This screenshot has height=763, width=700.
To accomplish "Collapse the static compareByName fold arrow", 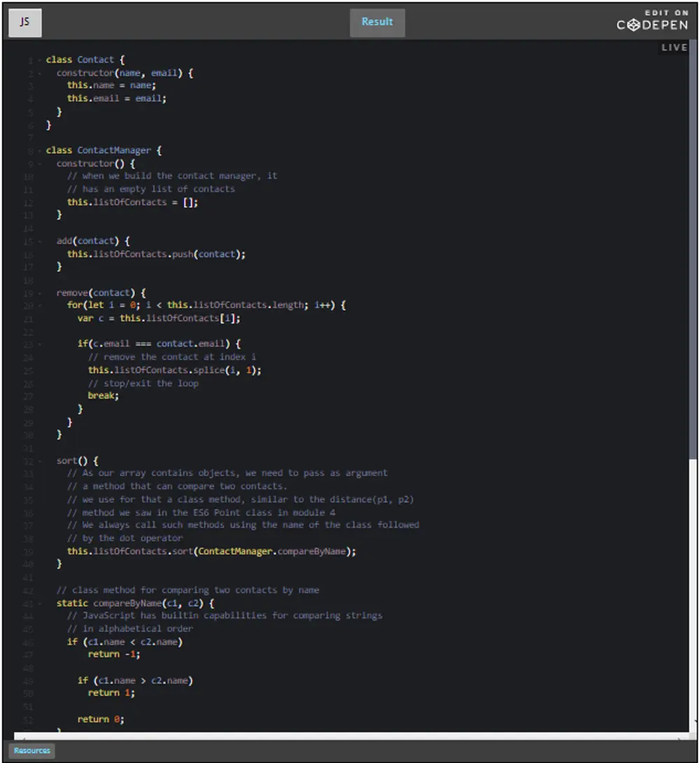I will click(39, 604).
